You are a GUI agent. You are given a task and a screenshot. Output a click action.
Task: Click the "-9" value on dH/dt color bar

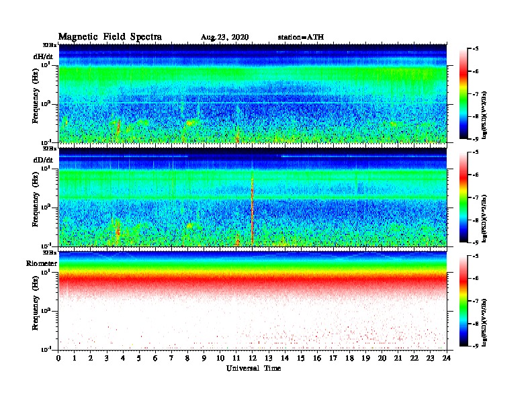476,139
